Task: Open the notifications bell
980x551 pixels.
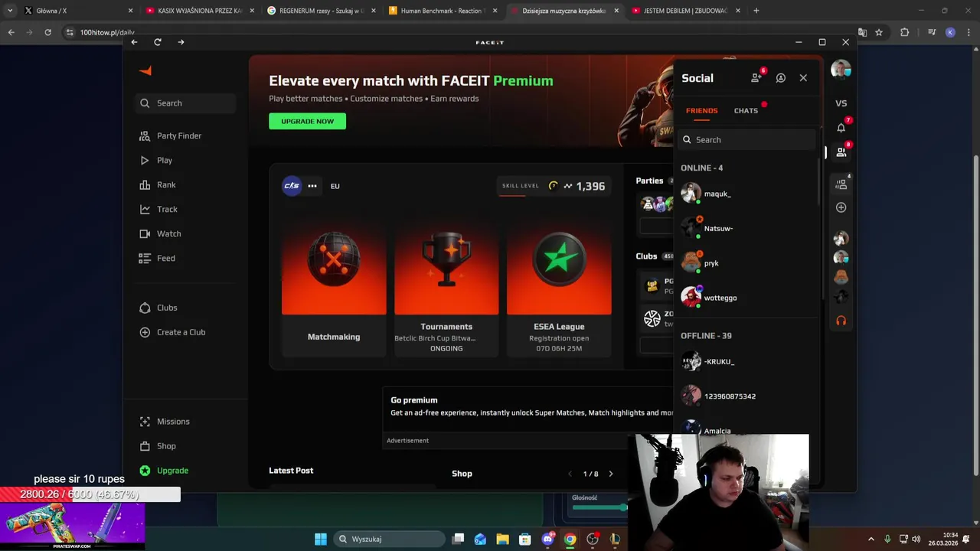Action: point(841,127)
